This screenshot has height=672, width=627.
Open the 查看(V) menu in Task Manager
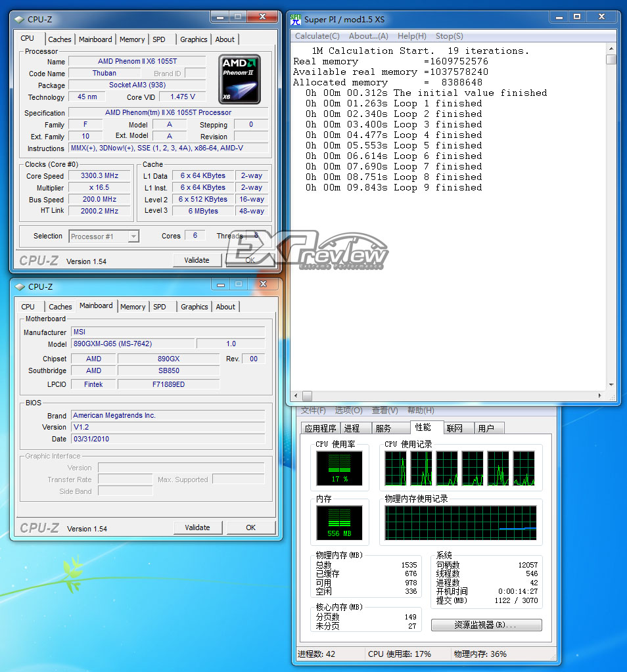384,411
